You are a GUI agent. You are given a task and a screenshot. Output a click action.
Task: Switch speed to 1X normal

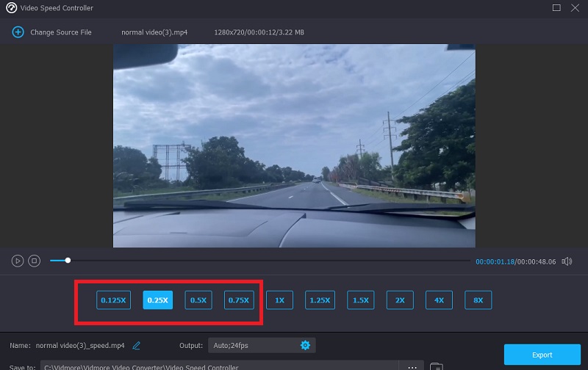(x=279, y=300)
